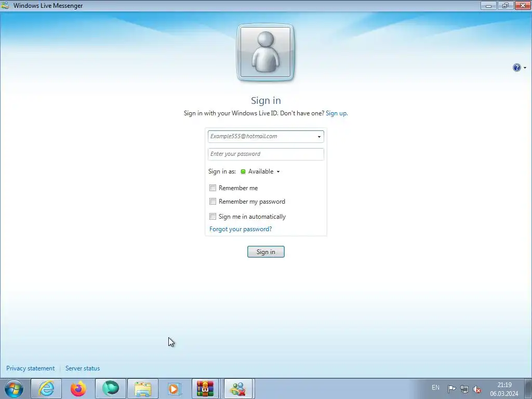The width and height of the screenshot is (532, 399).
Task: Restore down the Messenger window
Action: (506, 5)
